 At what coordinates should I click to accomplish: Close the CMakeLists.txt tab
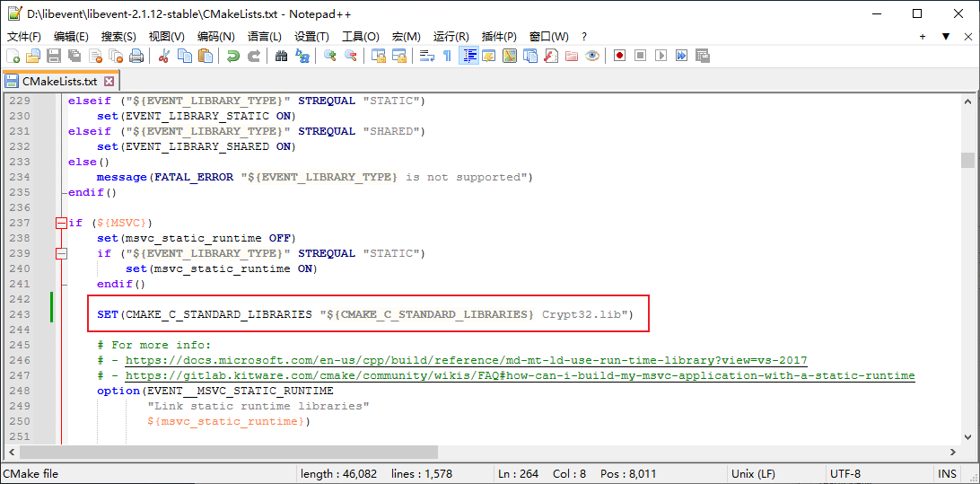[x=109, y=82]
